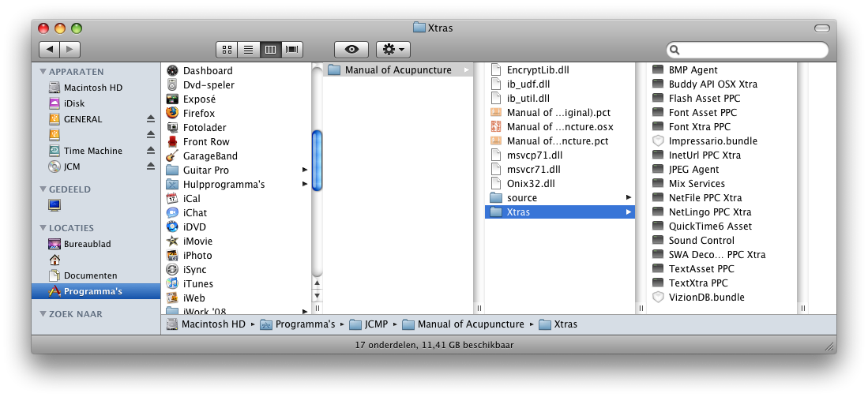This screenshot has height=397, width=868.
Task: Select the iSync application icon
Action: [173, 269]
